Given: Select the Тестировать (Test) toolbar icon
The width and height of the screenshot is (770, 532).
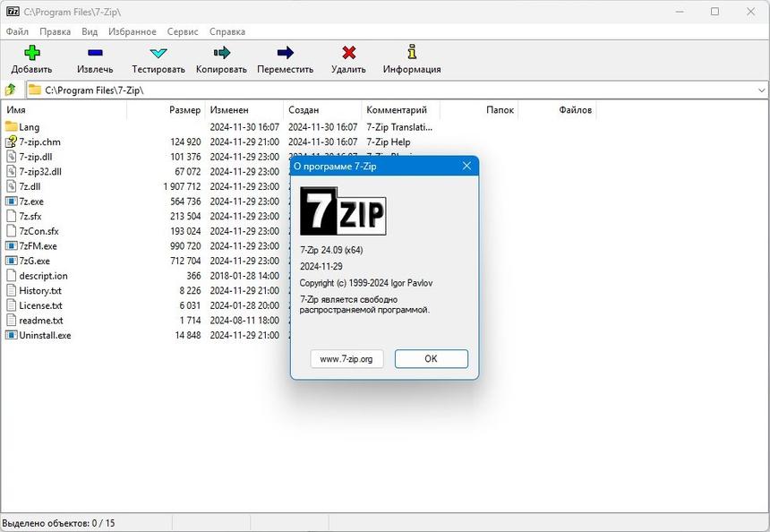Looking at the screenshot, I should coord(158,54).
